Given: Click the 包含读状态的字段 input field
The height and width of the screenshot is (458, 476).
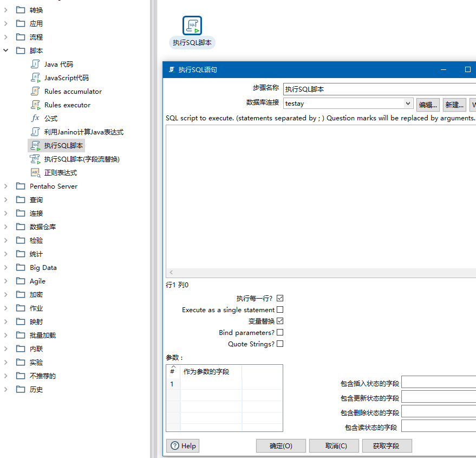Looking at the screenshot, I should click(x=439, y=426).
